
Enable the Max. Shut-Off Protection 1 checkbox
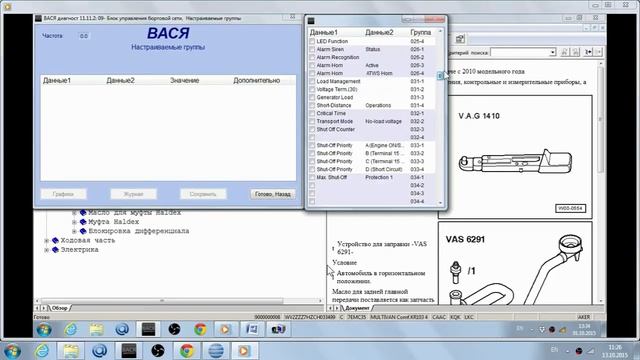pos(312,178)
